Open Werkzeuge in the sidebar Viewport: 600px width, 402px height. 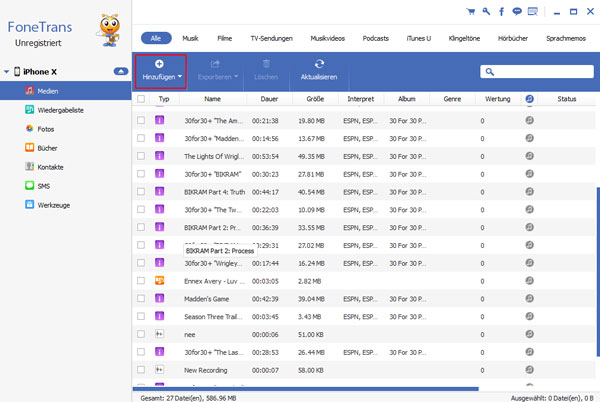pos(54,204)
